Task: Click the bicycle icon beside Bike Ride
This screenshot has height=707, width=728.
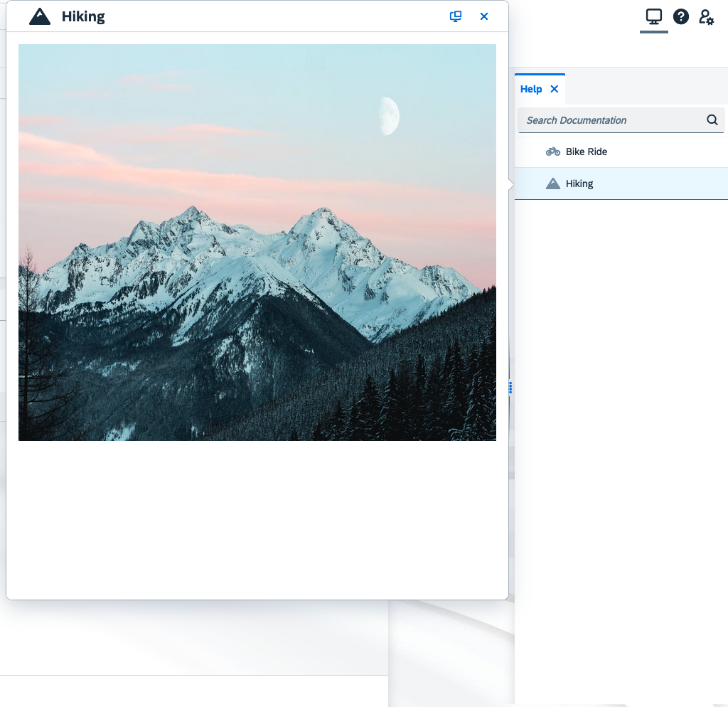Action: pos(552,151)
